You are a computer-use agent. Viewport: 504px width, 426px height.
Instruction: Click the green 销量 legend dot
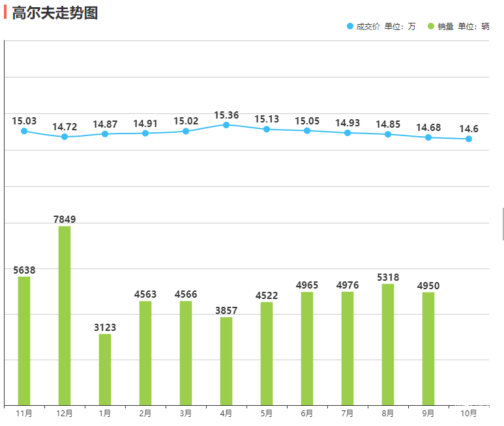[x=431, y=27]
